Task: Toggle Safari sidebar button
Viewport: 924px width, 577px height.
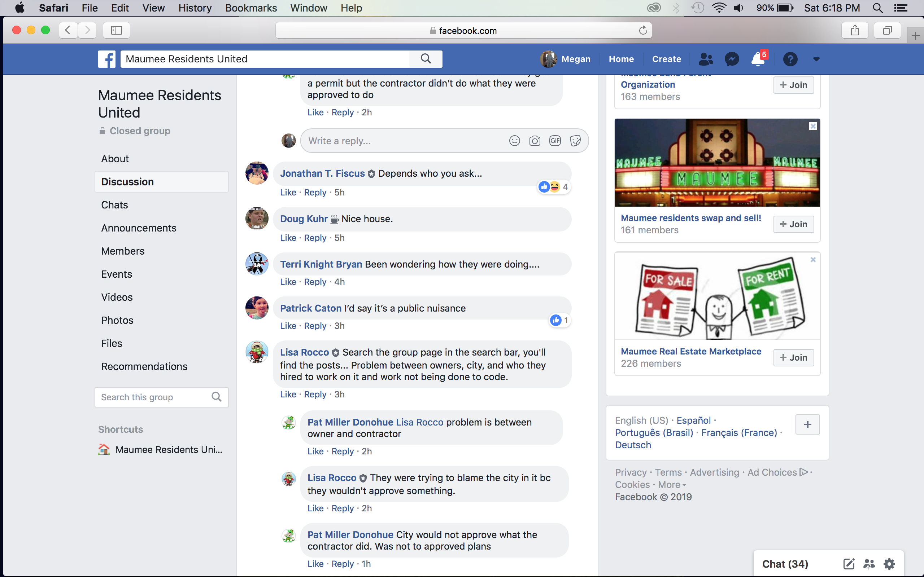Action: (x=116, y=30)
